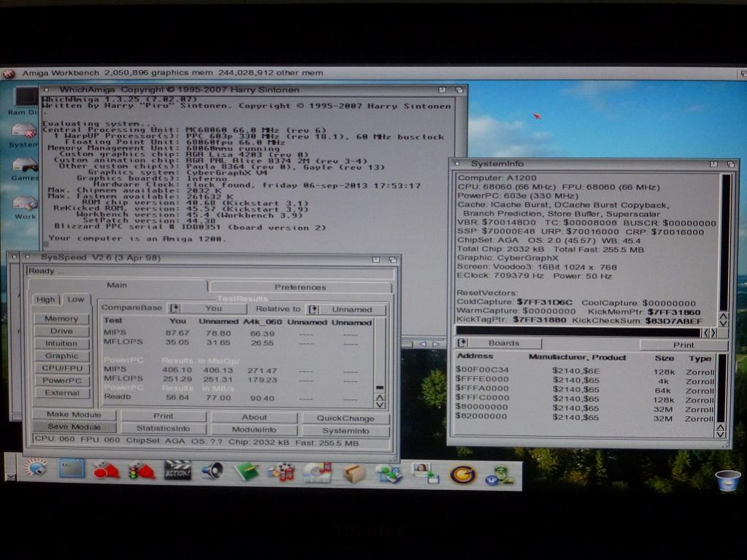This screenshot has width=747, height=560.
Task: Run the Memory test in SysSpeed
Action: 61,318
